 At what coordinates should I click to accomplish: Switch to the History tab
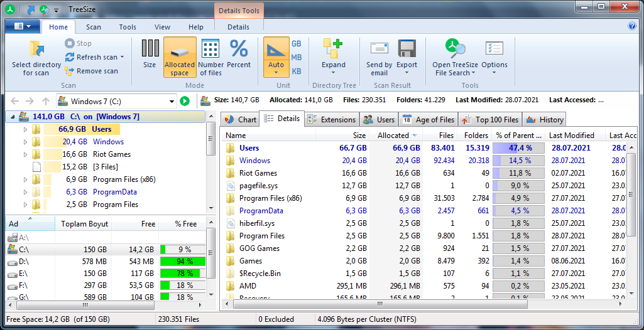click(544, 120)
